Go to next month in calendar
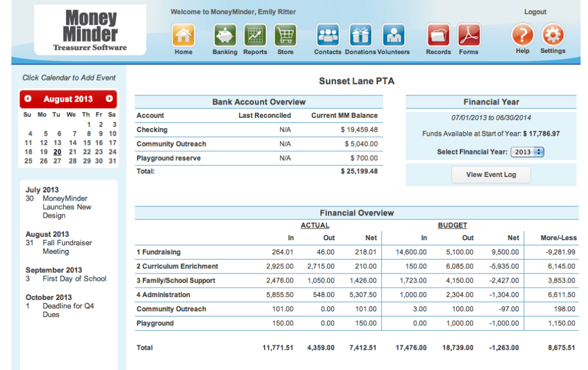Viewport: 588px width, 370px height. pyautogui.click(x=109, y=98)
